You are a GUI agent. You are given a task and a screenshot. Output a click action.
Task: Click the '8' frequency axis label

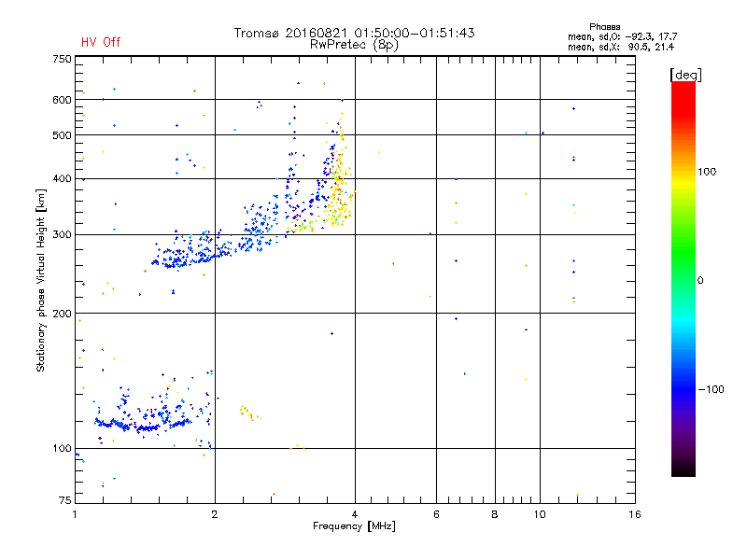click(495, 514)
